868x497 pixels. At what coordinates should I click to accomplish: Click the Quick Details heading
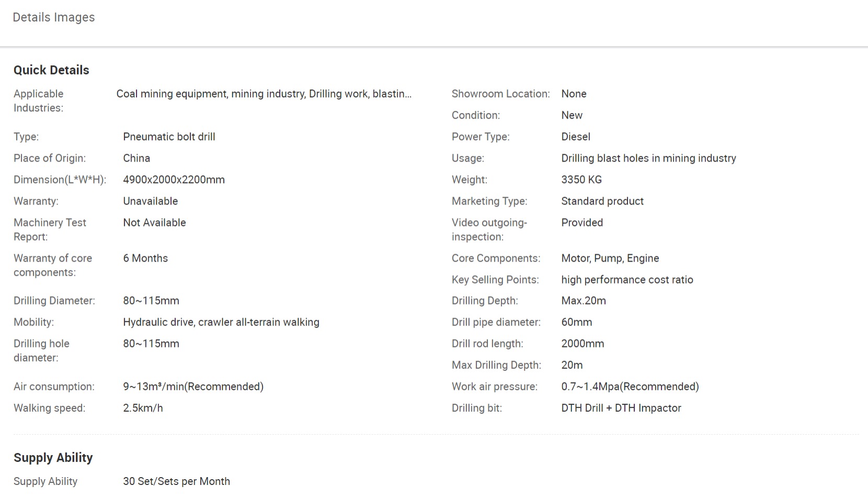[x=51, y=70]
